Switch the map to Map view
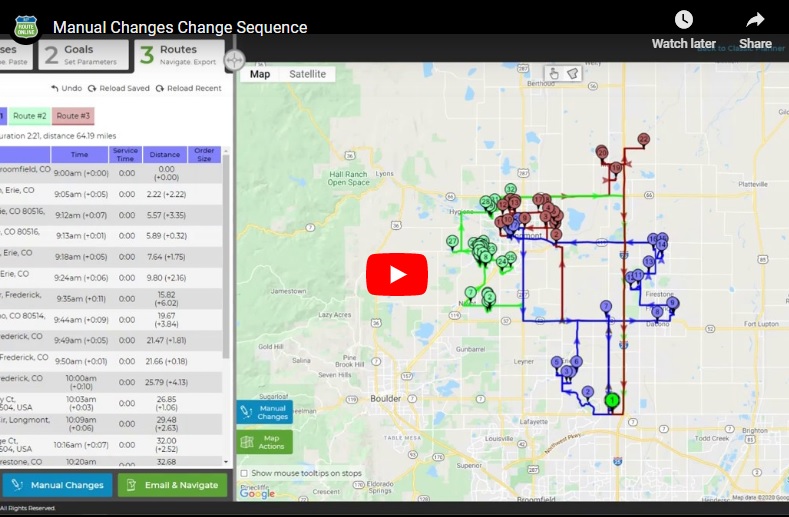Screen dimensions: 789x517 click(260, 74)
